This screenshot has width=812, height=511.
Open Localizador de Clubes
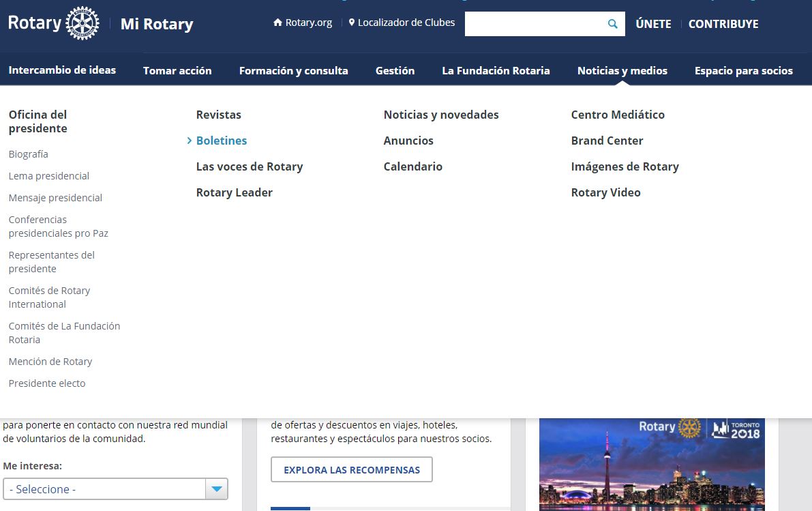406,23
